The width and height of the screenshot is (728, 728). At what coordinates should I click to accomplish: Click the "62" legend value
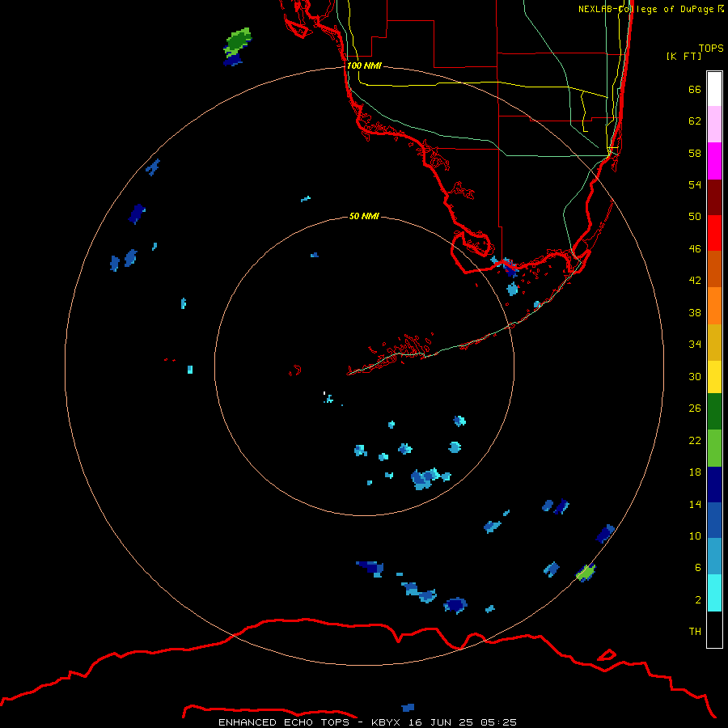(695, 121)
